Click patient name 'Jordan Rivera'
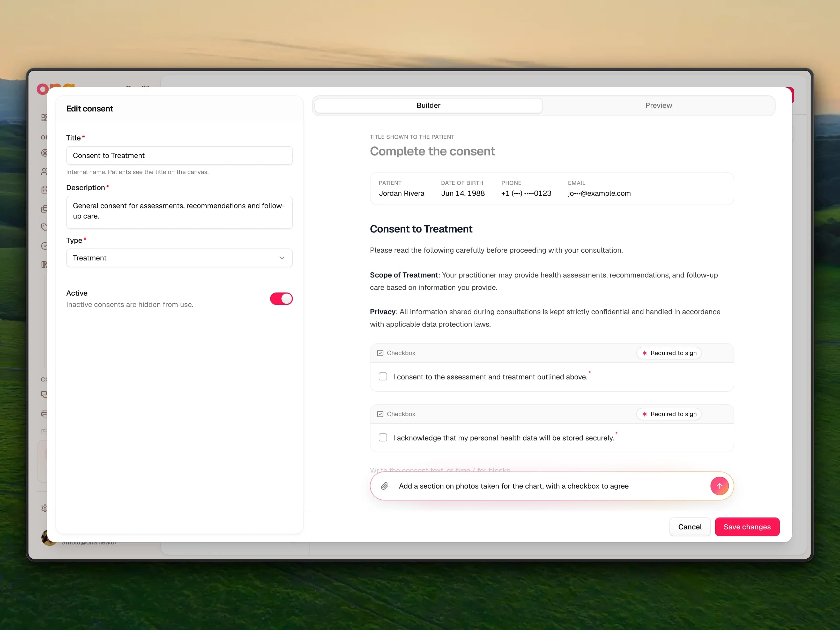The image size is (840, 630). (x=402, y=193)
